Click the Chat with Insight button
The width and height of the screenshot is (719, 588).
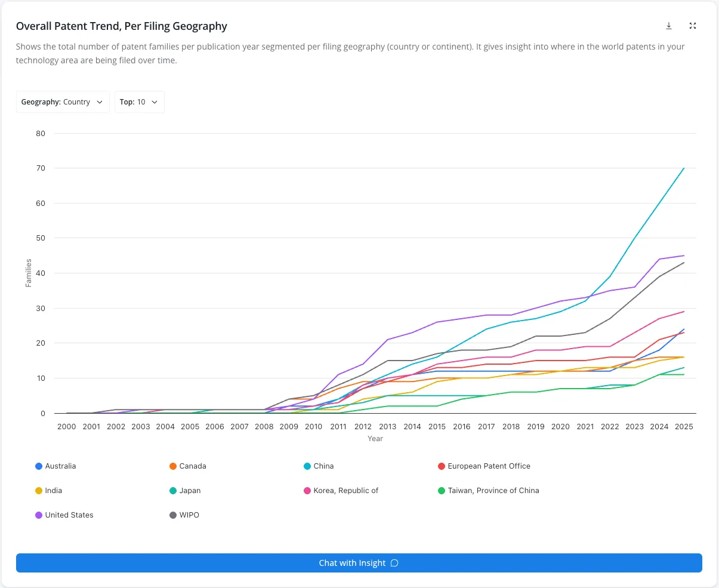tap(359, 563)
